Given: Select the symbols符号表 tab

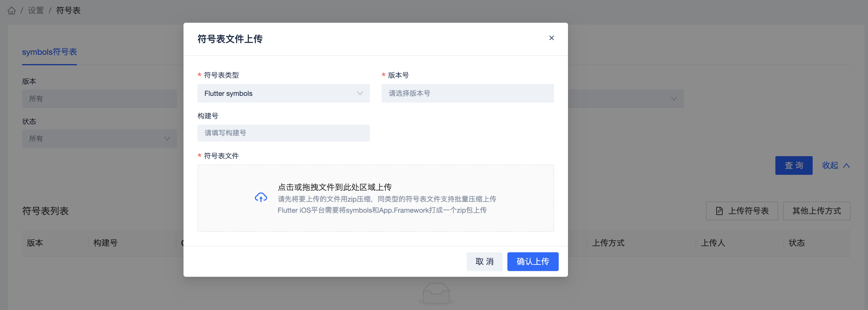Looking at the screenshot, I should pos(50,52).
